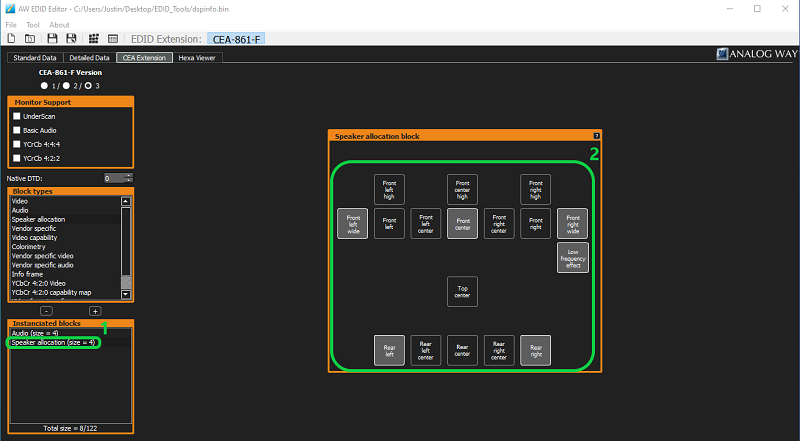This screenshot has height=441, width=800.
Task: Select YCbCr 4:2:0 Video block type
Action: coord(65,284)
